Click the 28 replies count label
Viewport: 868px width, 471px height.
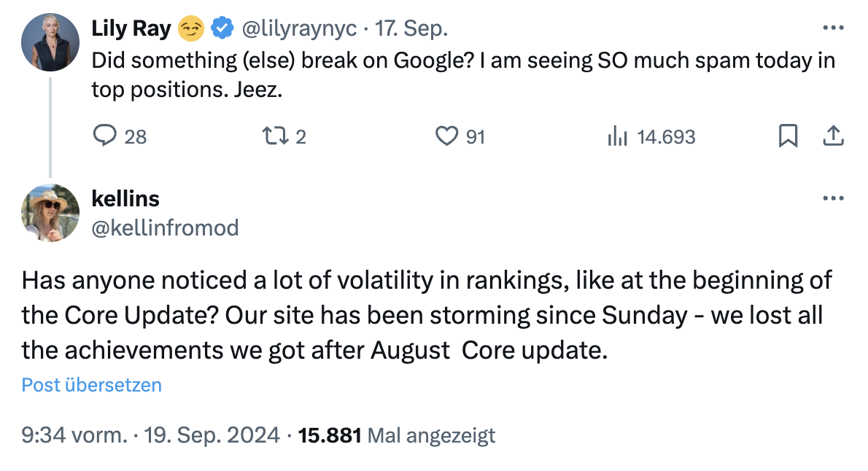[136, 136]
